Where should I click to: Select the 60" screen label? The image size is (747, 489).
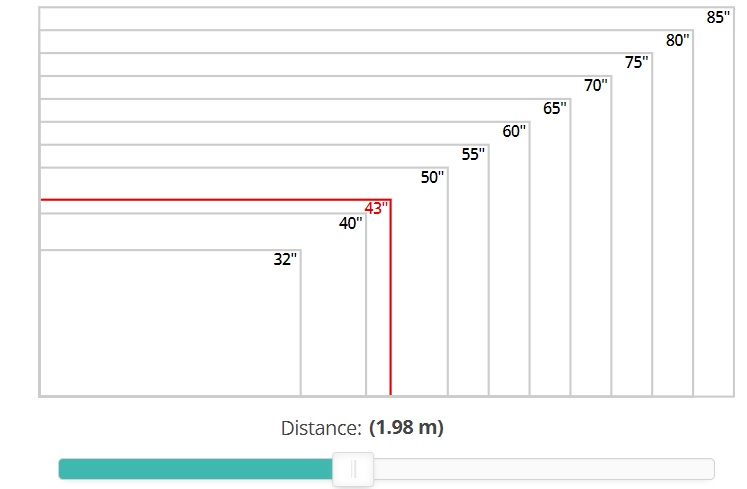514,131
